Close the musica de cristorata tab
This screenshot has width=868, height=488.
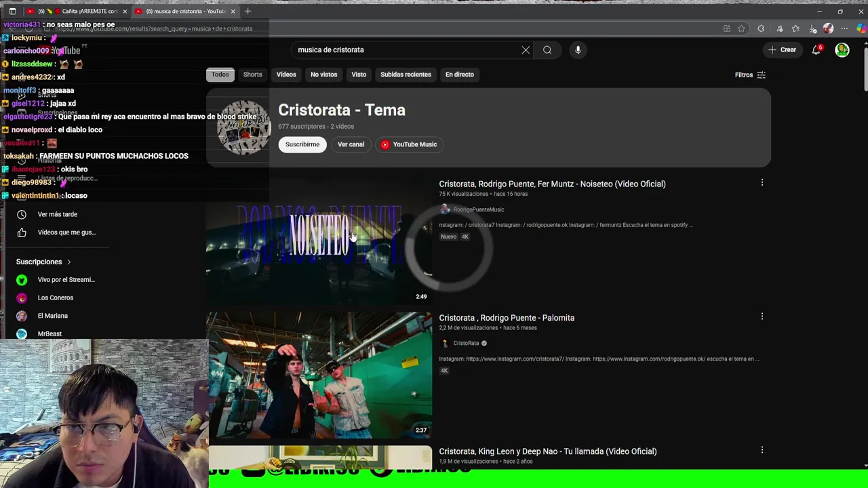click(233, 12)
